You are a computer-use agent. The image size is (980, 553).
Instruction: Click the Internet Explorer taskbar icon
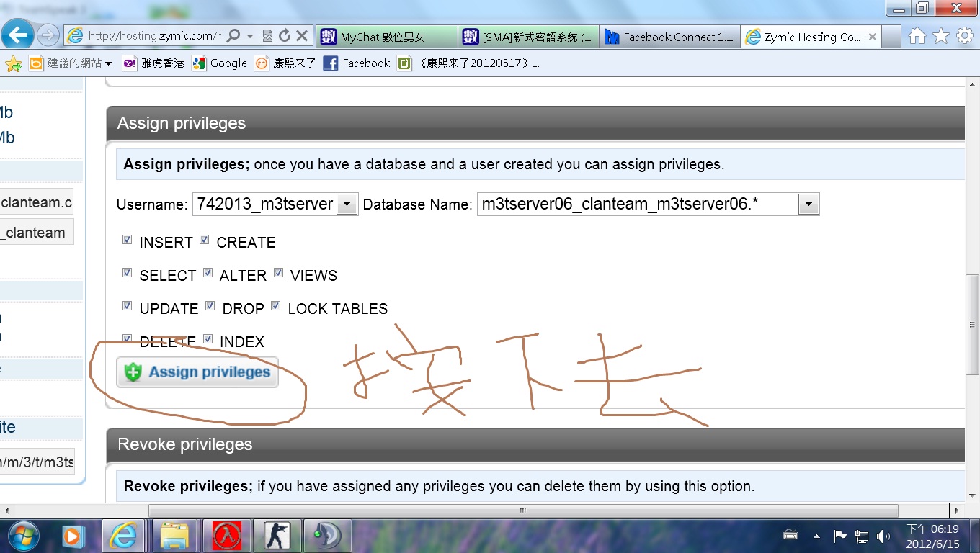point(123,536)
